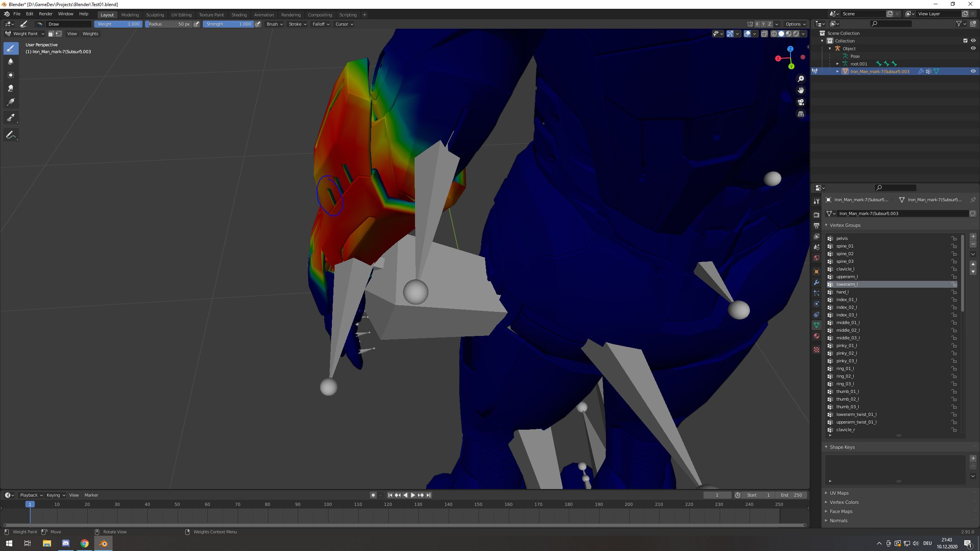This screenshot has width=980, height=551.
Task: Select the Draw brush tool
Action: [11, 48]
